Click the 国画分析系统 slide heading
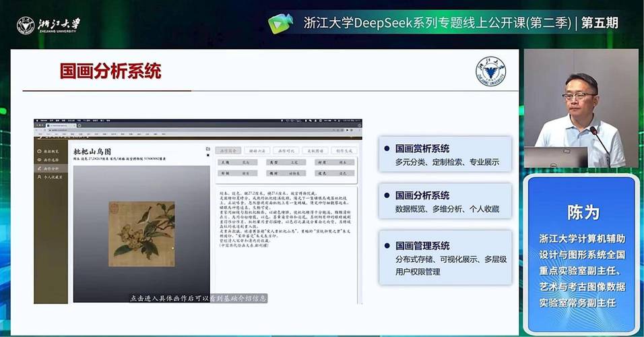The width and height of the screenshot is (644, 337). click(110, 71)
